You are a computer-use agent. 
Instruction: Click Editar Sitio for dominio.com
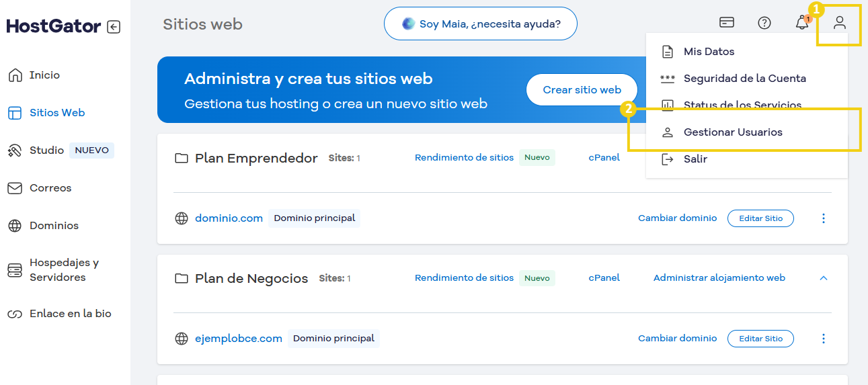click(x=760, y=218)
